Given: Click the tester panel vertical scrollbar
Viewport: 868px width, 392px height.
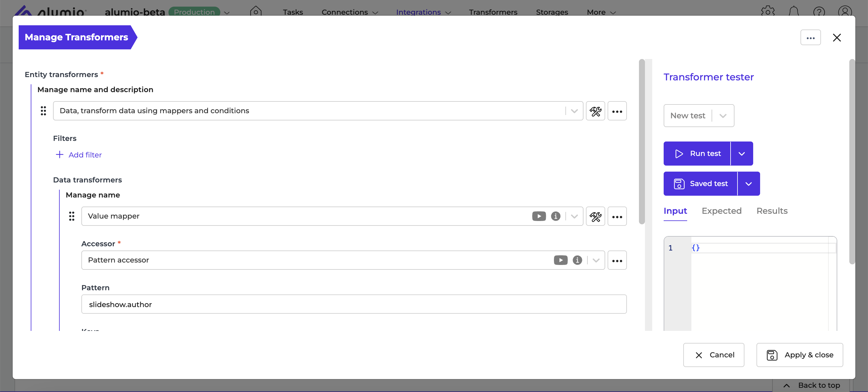Looking at the screenshot, I should [x=852, y=161].
